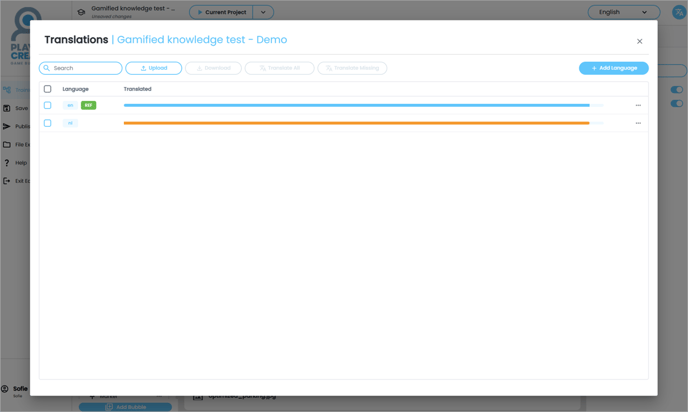This screenshot has height=412, width=688.
Task: Click the Add Bubble button in background
Action: pos(125,407)
